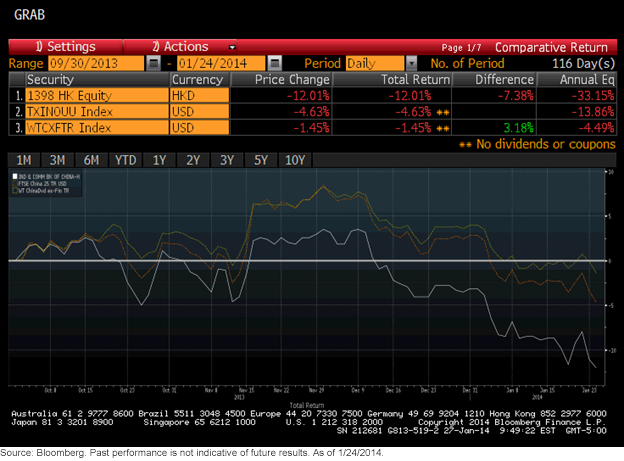624x461 pixels.
Task: Click the Page 1/7 indicator
Action: pyautogui.click(x=461, y=48)
